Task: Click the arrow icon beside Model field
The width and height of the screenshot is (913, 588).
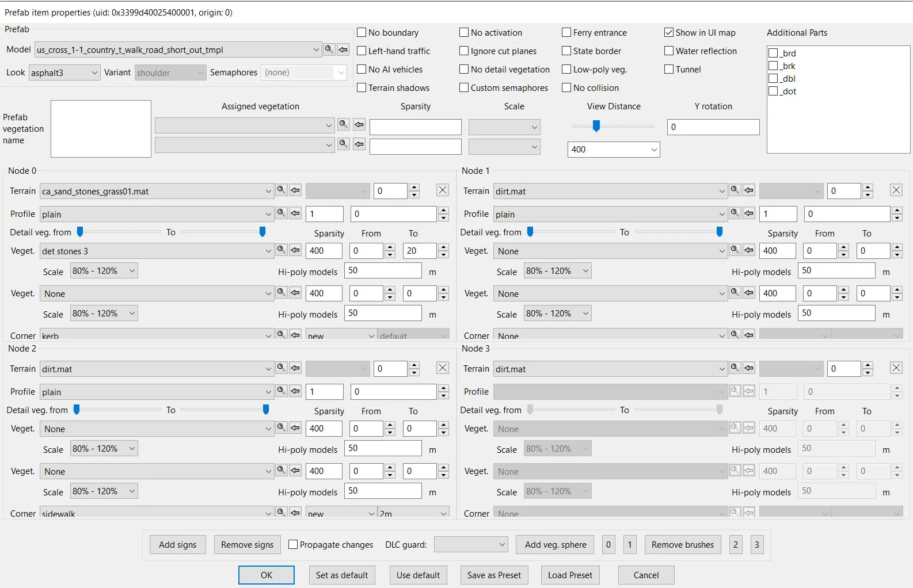Action: pyautogui.click(x=343, y=49)
